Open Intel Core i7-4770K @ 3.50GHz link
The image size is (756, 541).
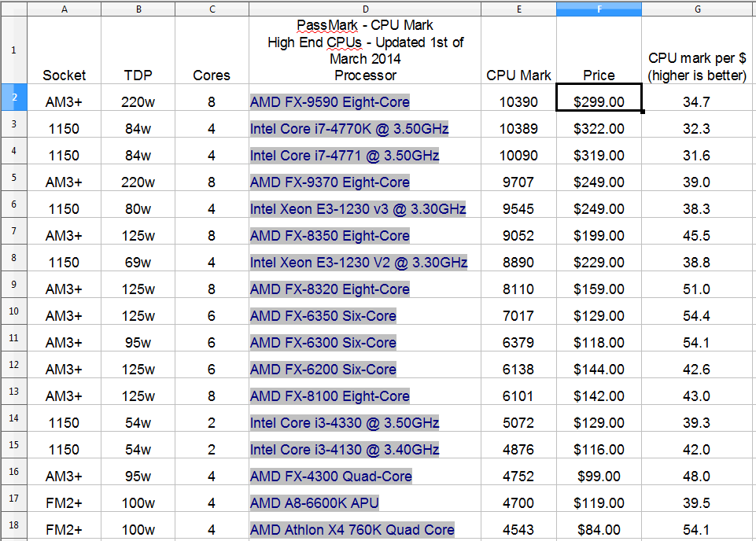tap(349, 129)
